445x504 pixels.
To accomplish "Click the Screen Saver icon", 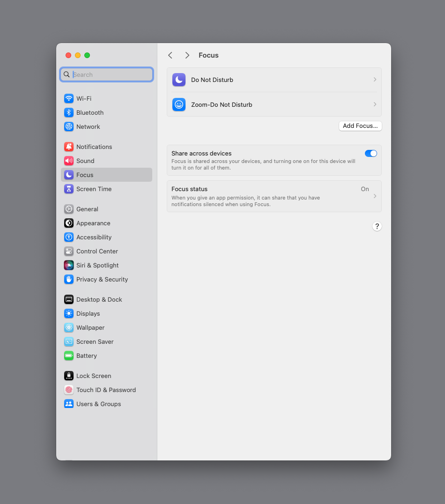I will [69, 341].
